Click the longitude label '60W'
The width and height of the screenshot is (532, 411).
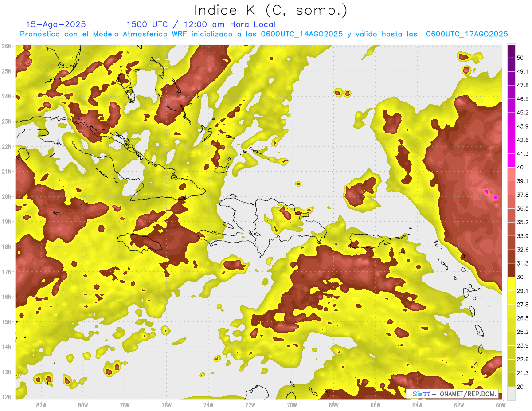coord(501,404)
